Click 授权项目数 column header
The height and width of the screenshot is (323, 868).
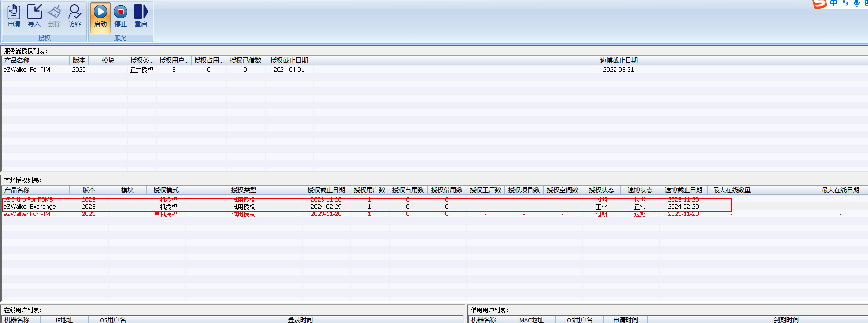click(x=524, y=190)
